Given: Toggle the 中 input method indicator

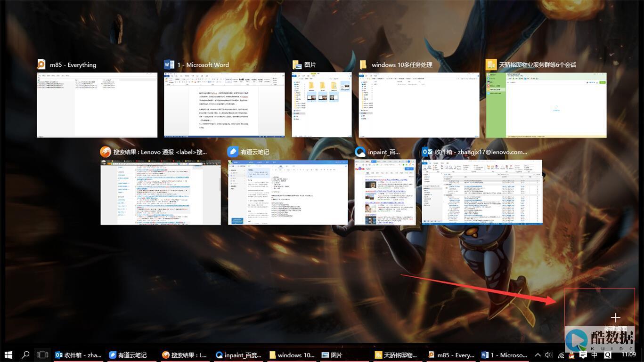Looking at the screenshot, I should [595, 355].
